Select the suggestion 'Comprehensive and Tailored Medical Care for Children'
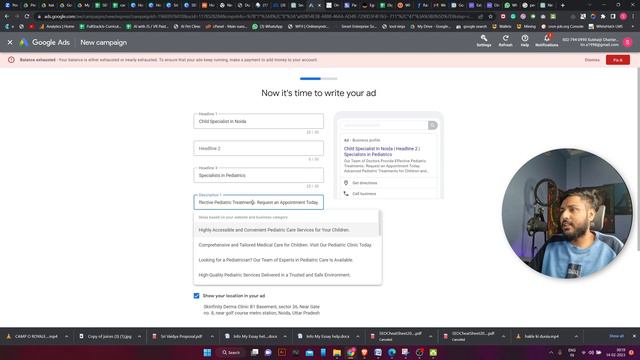The width and height of the screenshot is (640, 360). point(286,245)
